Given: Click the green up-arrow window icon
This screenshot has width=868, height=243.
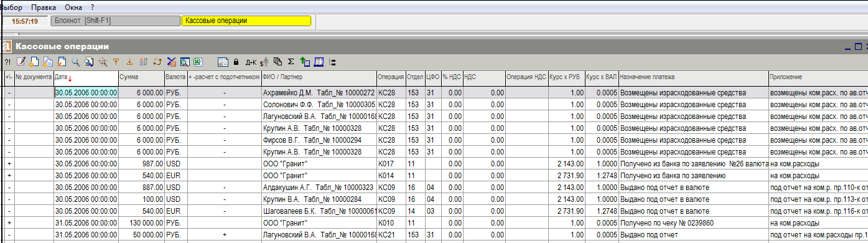Looking at the screenshot, I should point(304,62).
